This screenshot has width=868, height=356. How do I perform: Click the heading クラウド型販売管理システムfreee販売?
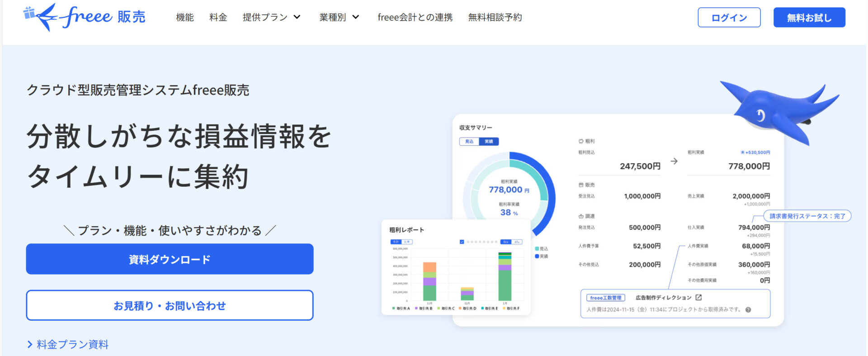pyautogui.click(x=138, y=90)
